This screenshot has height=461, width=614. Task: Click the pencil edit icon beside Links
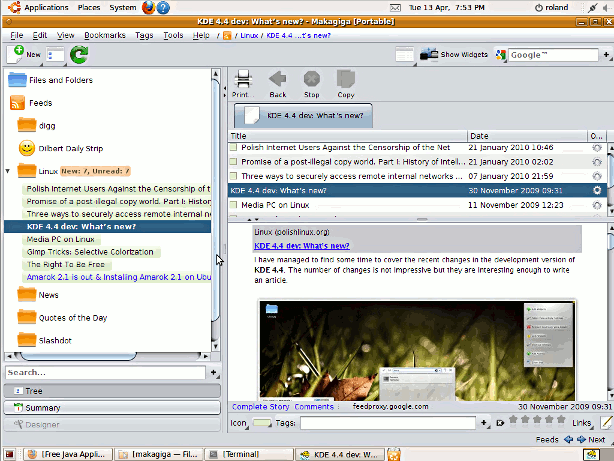[606, 422]
